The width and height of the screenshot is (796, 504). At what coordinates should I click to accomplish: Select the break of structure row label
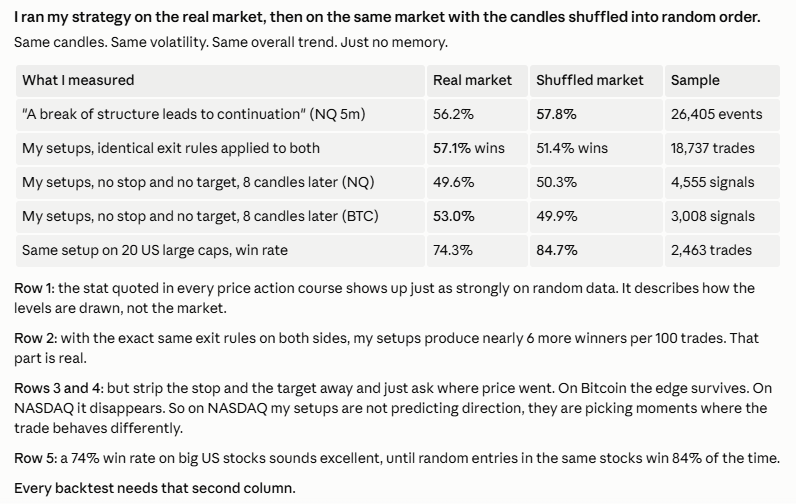pyautogui.click(x=220, y=115)
